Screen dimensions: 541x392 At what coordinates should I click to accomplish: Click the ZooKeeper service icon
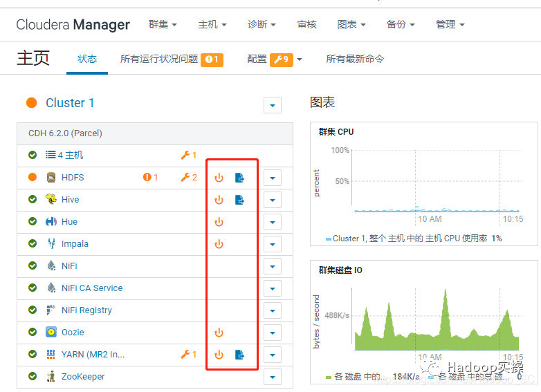point(51,376)
